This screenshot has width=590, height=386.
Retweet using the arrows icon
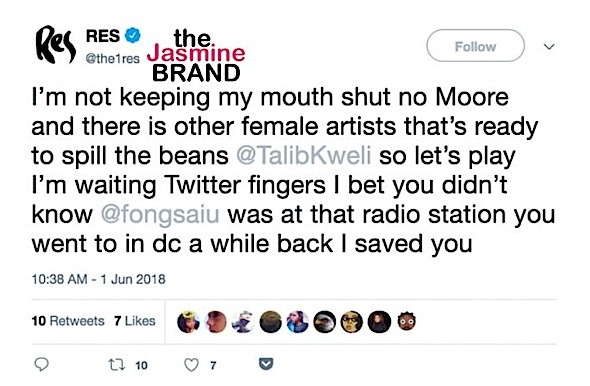tap(116, 365)
